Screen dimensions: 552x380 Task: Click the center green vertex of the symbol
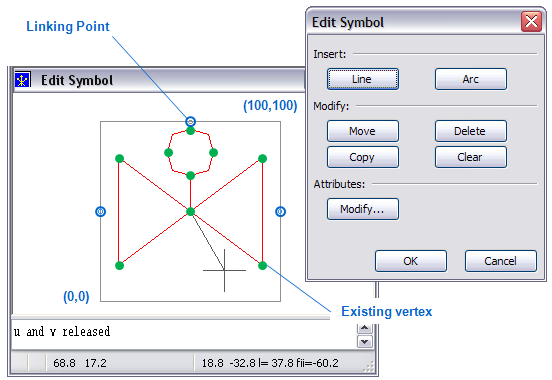click(190, 212)
